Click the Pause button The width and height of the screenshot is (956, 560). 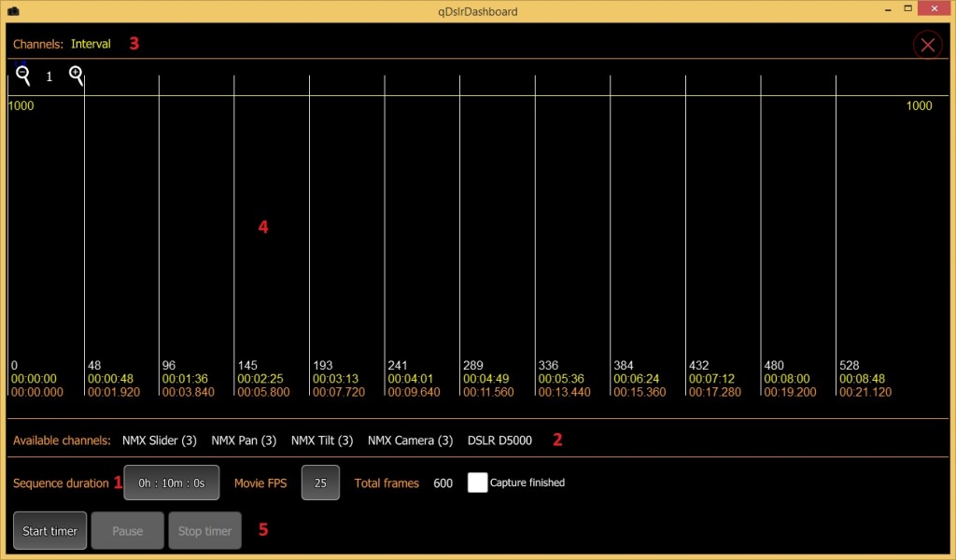click(127, 530)
